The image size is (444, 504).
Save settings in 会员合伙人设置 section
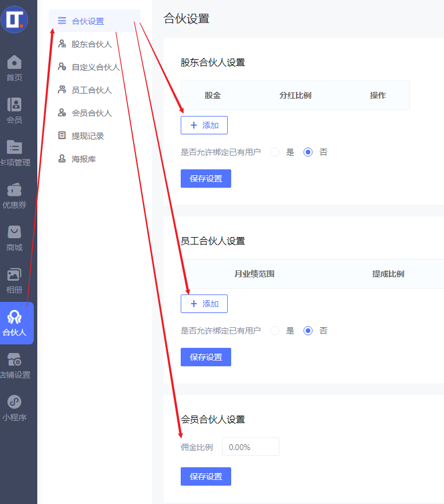click(x=206, y=476)
